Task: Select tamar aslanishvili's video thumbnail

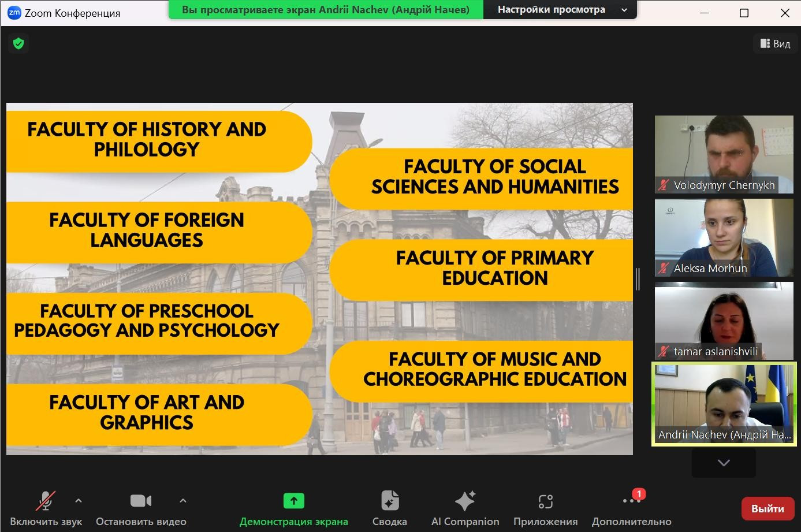Action: click(724, 320)
